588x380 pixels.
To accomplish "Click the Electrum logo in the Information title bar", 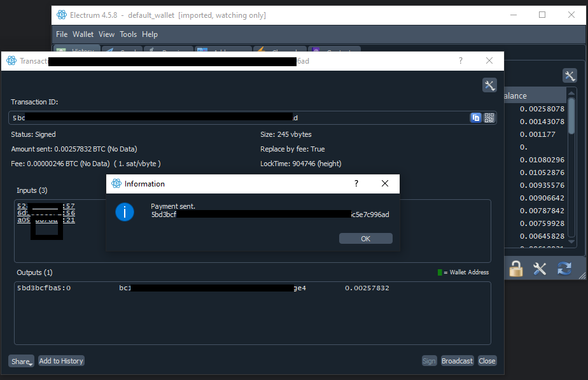I will [116, 183].
